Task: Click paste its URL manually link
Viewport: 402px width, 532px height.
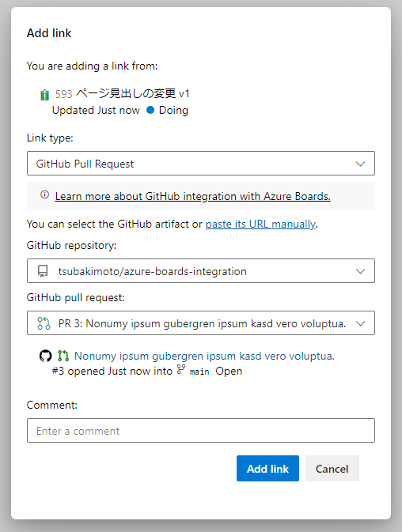Action: [x=261, y=224]
